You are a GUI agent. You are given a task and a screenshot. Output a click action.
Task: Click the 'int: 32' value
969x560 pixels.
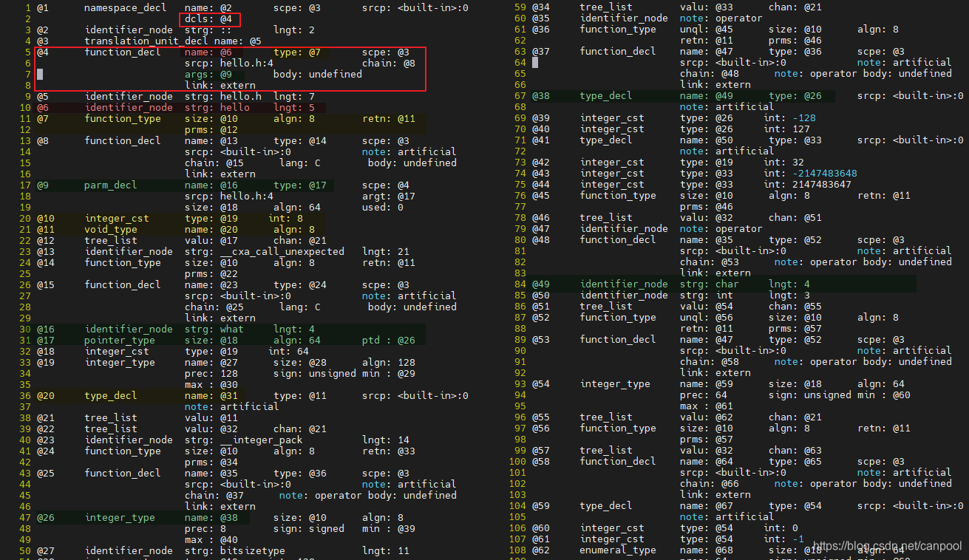(785, 162)
